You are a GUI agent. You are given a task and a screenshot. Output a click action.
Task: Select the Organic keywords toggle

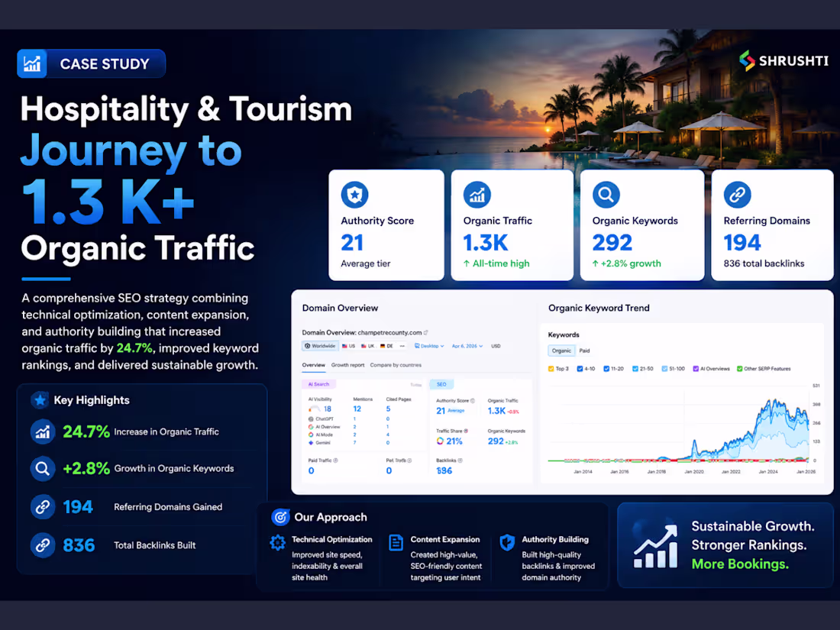[561, 351]
